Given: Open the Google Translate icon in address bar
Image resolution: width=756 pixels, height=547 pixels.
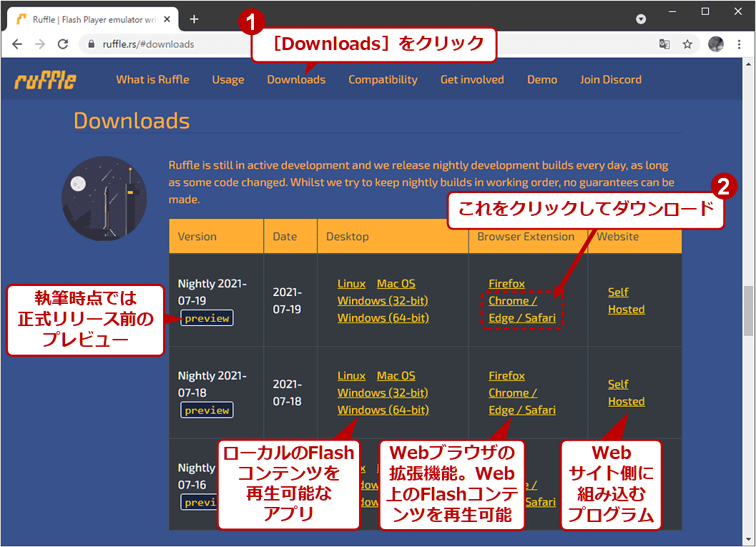Looking at the screenshot, I should click(x=664, y=44).
